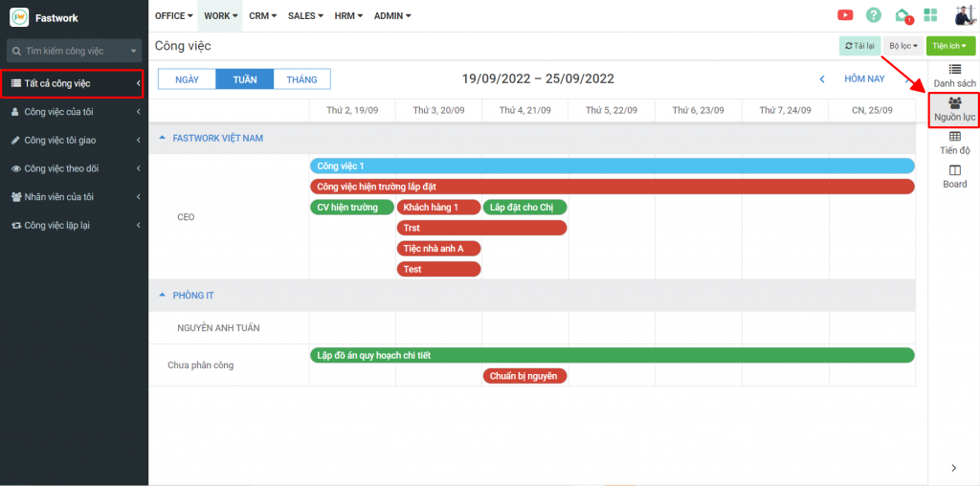Open the Bộ lọc filter dropdown
This screenshot has width=980, height=486.
(902, 46)
